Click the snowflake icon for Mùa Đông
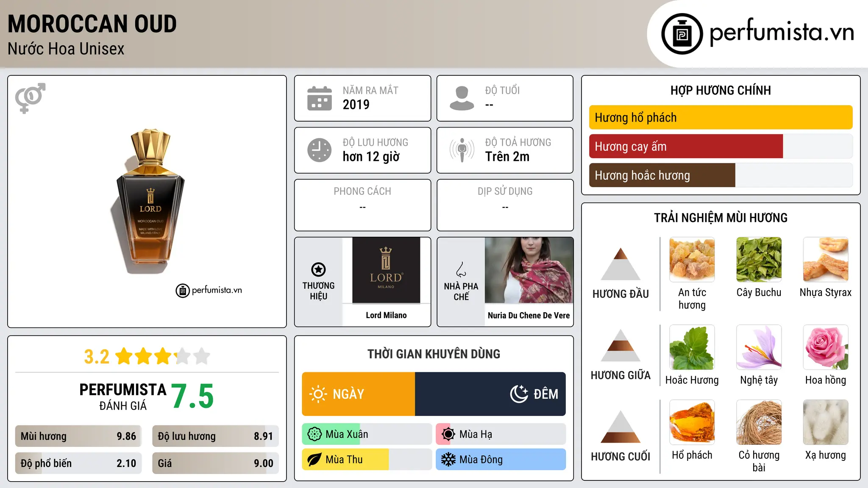The width and height of the screenshot is (868, 488). (448, 460)
